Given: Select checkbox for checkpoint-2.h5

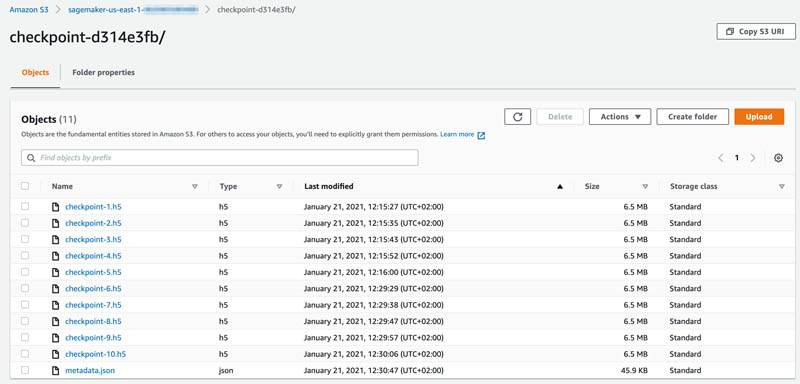Looking at the screenshot, I should click(x=25, y=223).
